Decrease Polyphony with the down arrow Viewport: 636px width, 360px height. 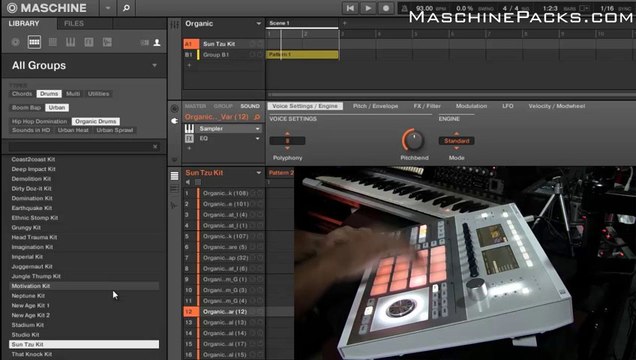point(287,148)
